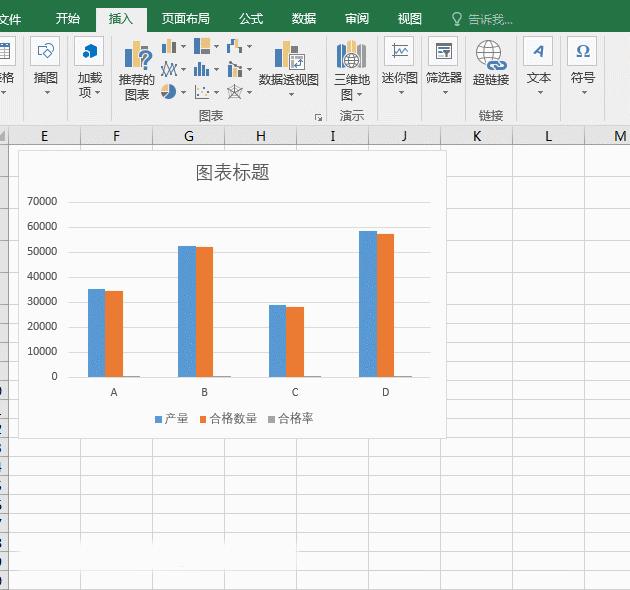
Task: Expand the PivotChart dropdown arrow
Action: (292, 95)
